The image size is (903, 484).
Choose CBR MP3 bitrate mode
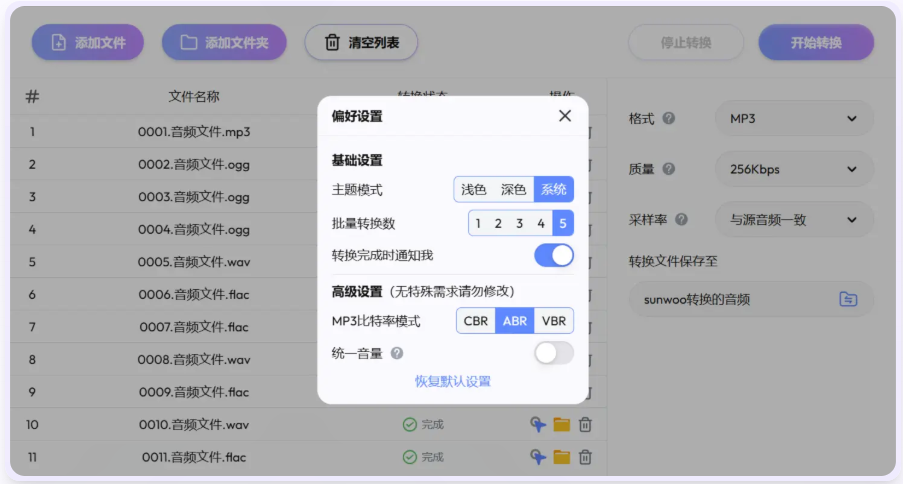point(476,321)
